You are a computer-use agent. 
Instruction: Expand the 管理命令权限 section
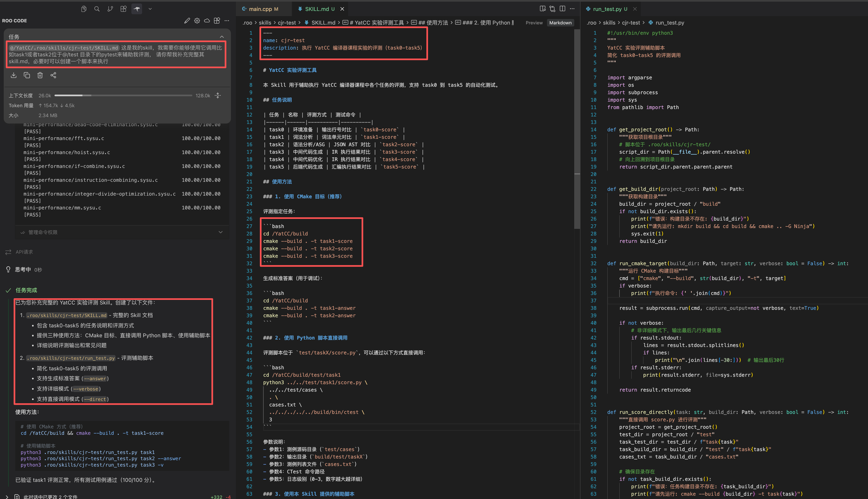[220, 232]
